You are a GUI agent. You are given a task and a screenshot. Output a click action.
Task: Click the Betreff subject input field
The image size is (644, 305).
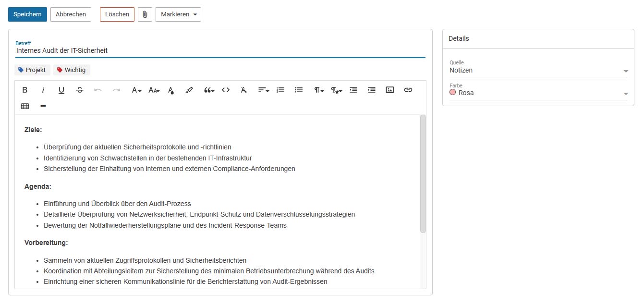point(220,50)
